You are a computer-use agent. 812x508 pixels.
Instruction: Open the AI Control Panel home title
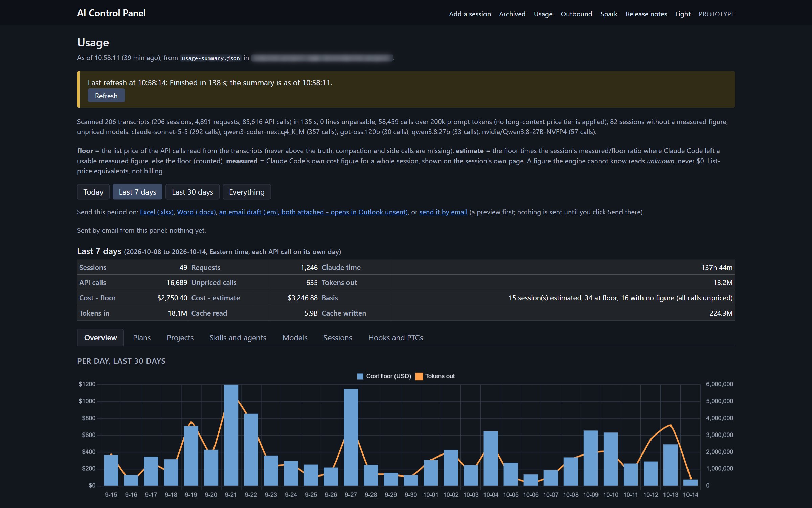click(111, 13)
